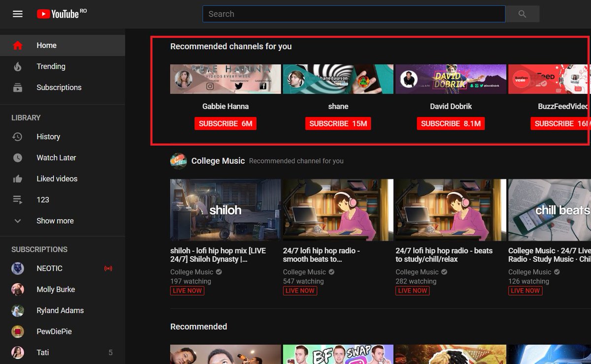
Task: Go to Home in the sidebar
Action: pyautogui.click(x=63, y=45)
